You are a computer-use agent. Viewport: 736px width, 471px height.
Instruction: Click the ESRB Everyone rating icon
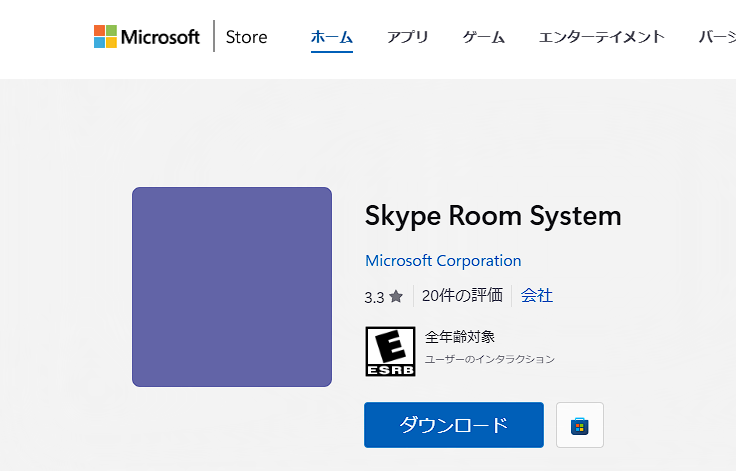click(390, 351)
